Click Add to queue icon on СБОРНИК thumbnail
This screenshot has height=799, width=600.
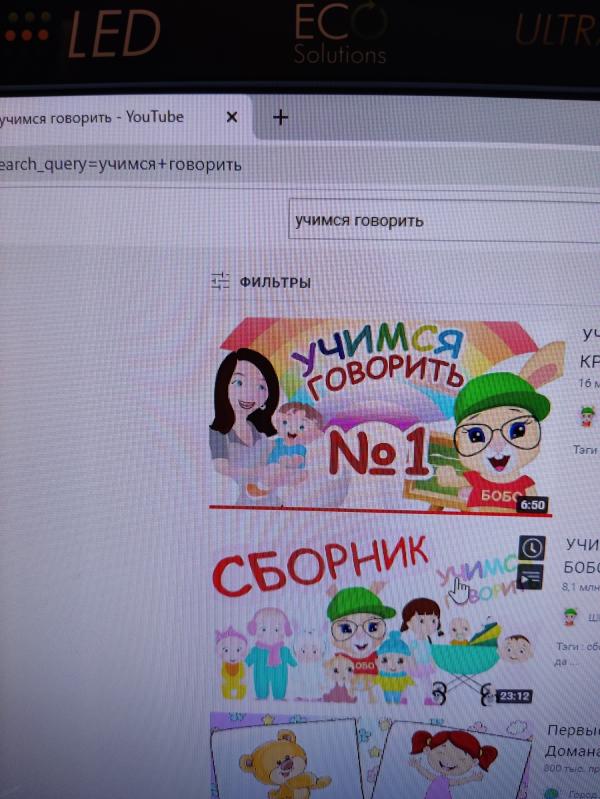point(531,577)
